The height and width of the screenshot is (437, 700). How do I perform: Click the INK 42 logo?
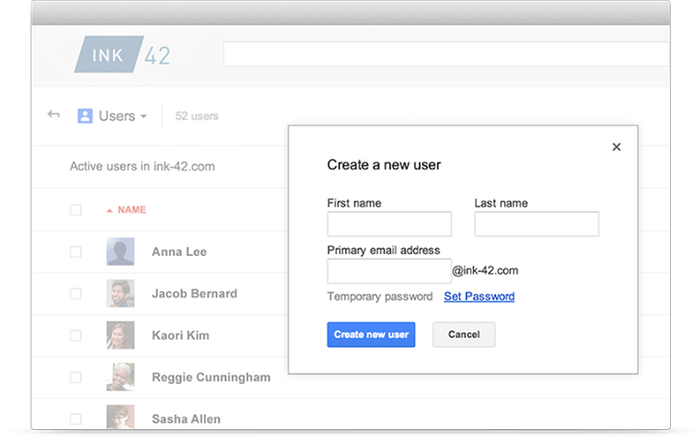123,55
